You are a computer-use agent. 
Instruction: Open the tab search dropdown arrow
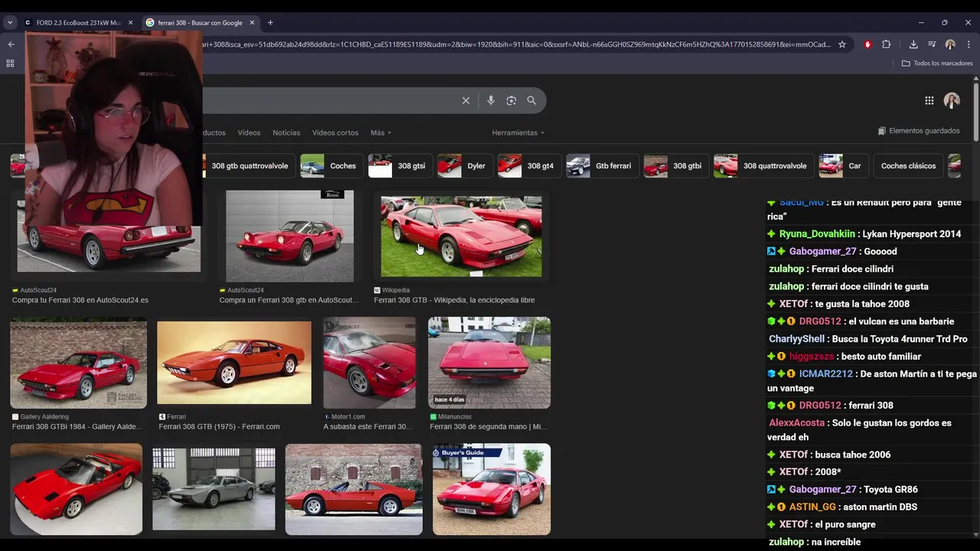tap(10, 23)
